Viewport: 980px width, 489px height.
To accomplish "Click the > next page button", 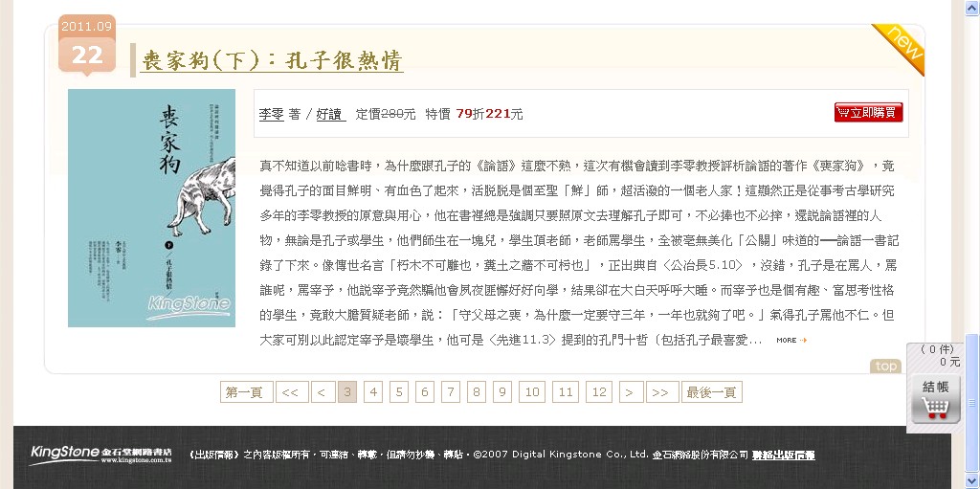I will [632, 392].
